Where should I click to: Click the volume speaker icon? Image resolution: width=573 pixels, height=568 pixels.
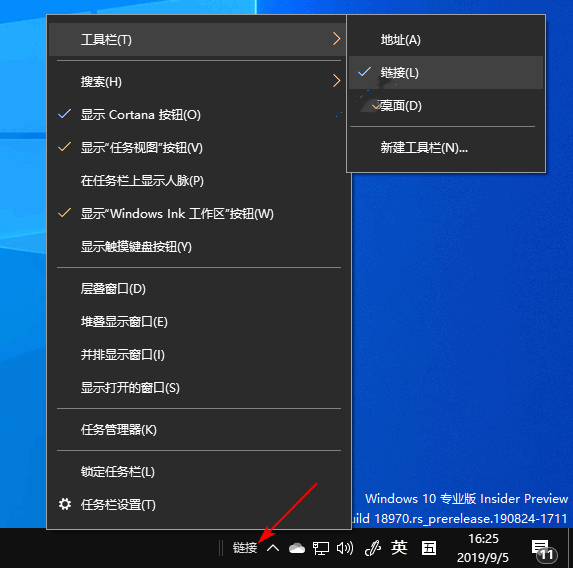(345, 548)
